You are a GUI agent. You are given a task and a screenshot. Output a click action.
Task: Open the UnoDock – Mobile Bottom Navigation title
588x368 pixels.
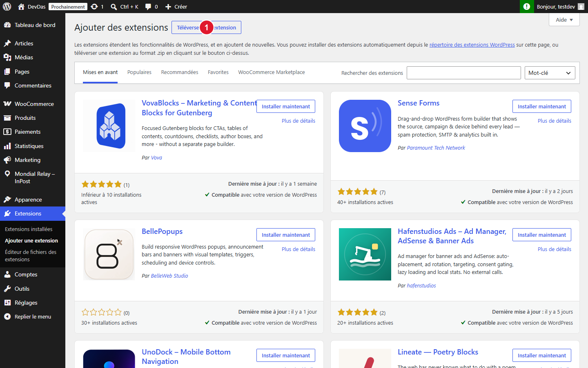(186, 357)
